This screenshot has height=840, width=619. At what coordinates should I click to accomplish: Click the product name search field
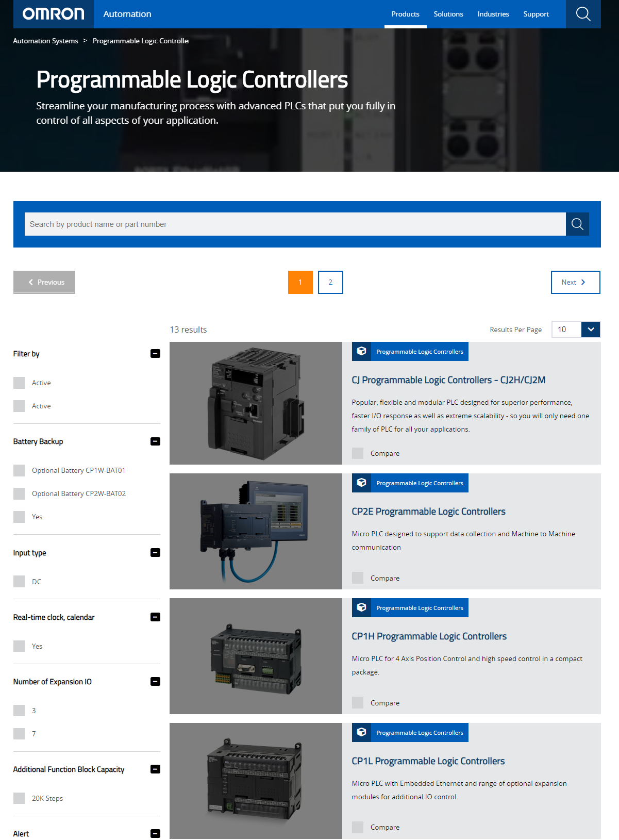click(x=295, y=224)
